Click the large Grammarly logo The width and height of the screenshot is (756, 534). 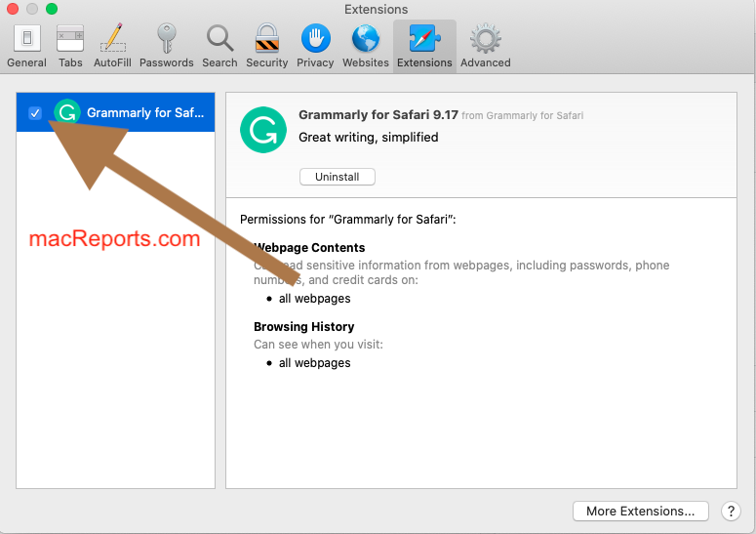pyautogui.click(x=263, y=130)
